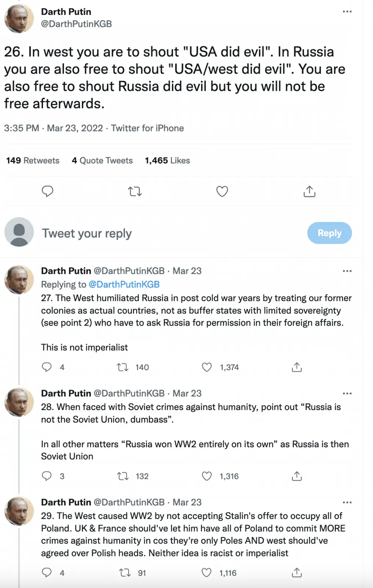This screenshot has width=373, height=588.
Task: Share the main tweet numbered 26
Action: tap(309, 191)
